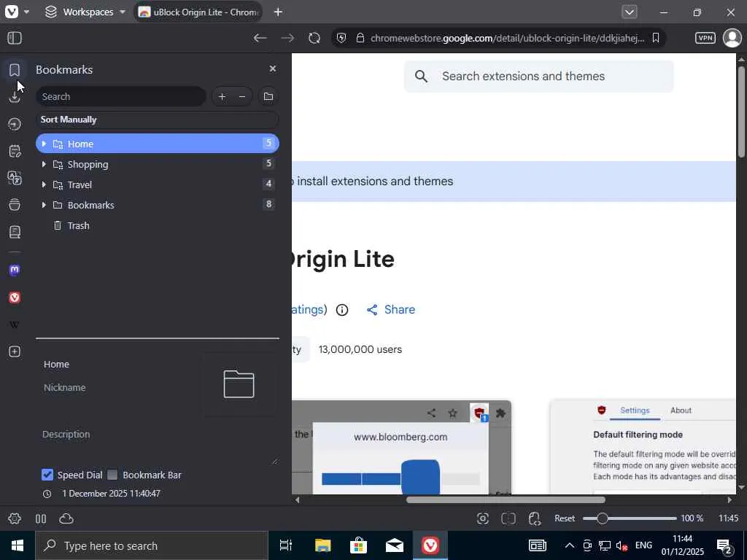Click the VPN button
The height and width of the screenshot is (560, 747).
705,38
